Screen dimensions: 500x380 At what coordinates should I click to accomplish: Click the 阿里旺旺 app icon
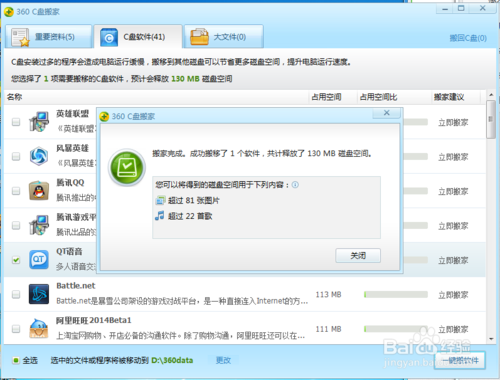click(39, 329)
